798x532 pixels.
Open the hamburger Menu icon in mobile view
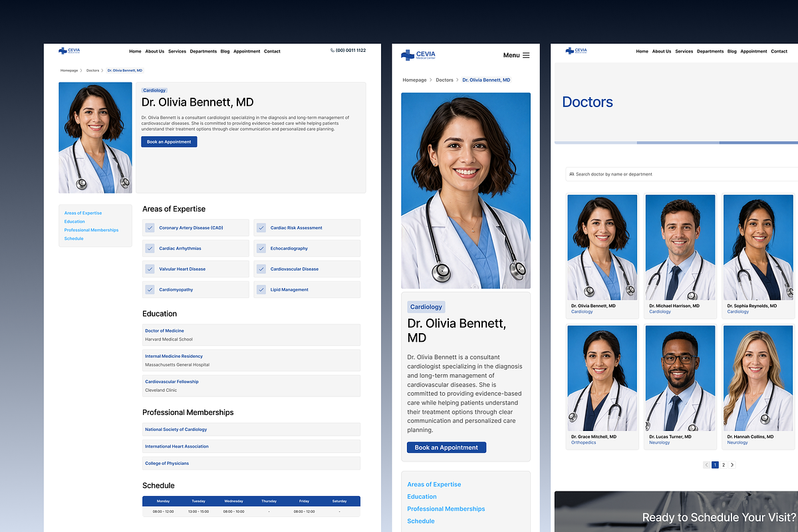pyautogui.click(x=526, y=55)
